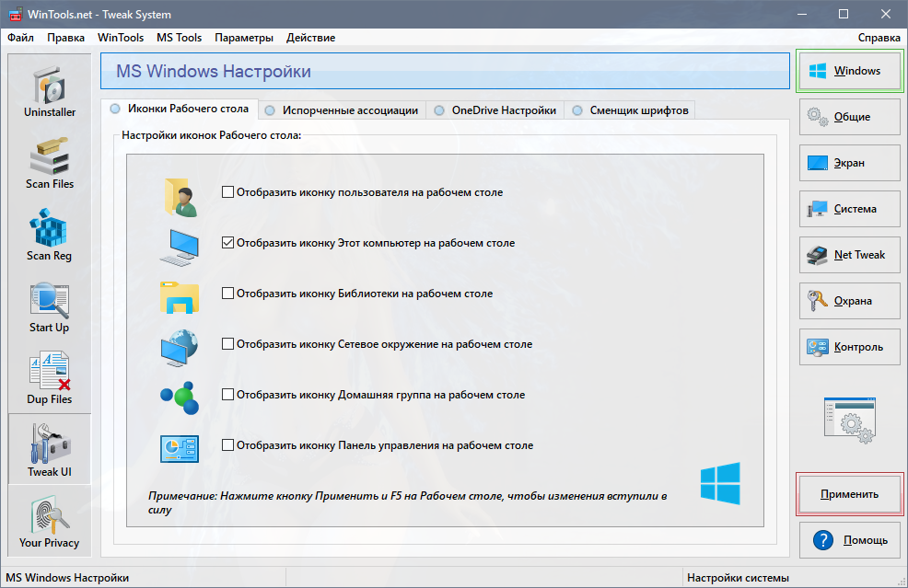Open the Охрана settings category

click(x=849, y=300)
